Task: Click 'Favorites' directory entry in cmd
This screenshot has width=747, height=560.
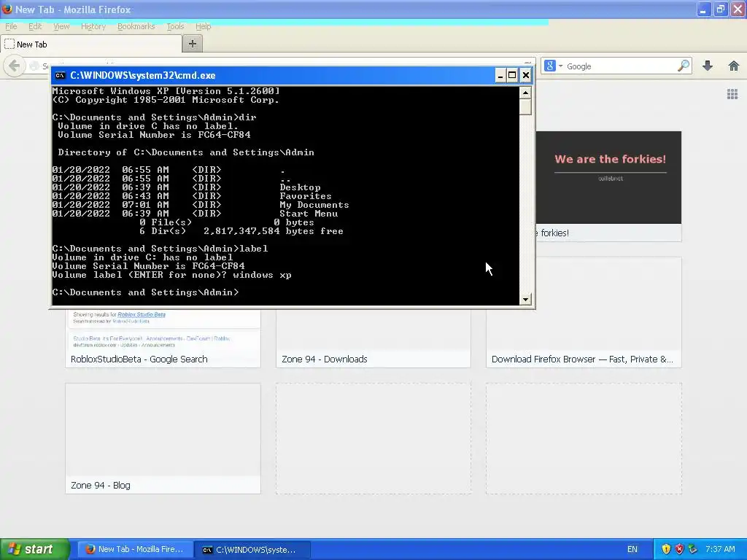Action: 306,195
